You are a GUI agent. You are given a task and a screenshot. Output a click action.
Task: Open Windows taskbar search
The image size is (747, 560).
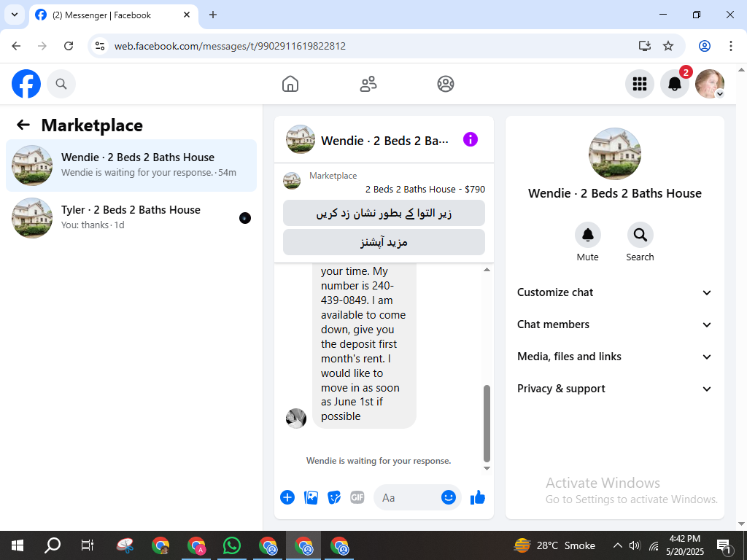click(53, 545)
